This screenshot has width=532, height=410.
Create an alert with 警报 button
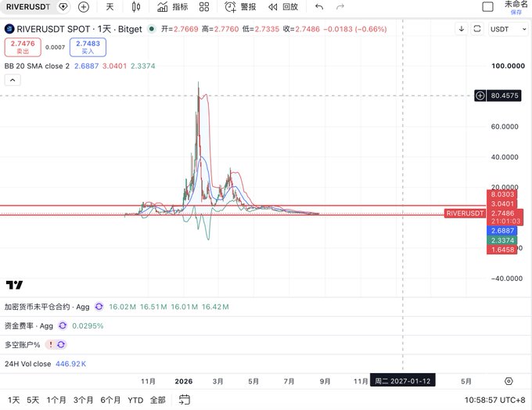(x=240, y=7)
